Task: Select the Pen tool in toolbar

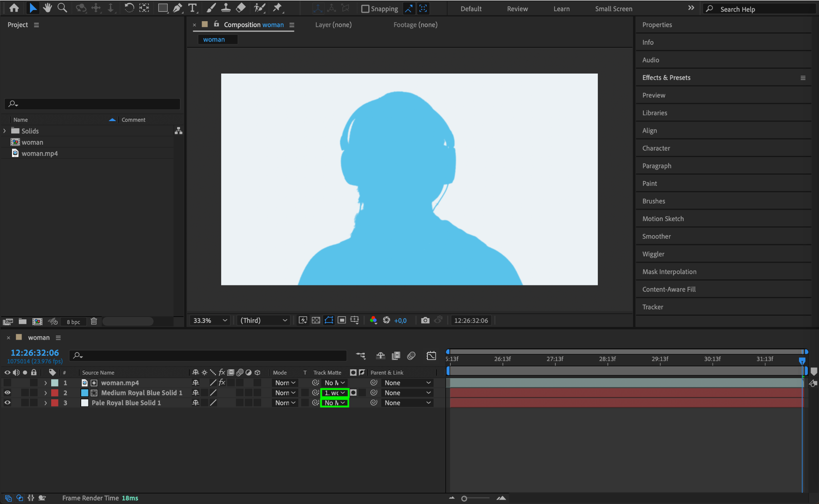Action: point(177,8)
